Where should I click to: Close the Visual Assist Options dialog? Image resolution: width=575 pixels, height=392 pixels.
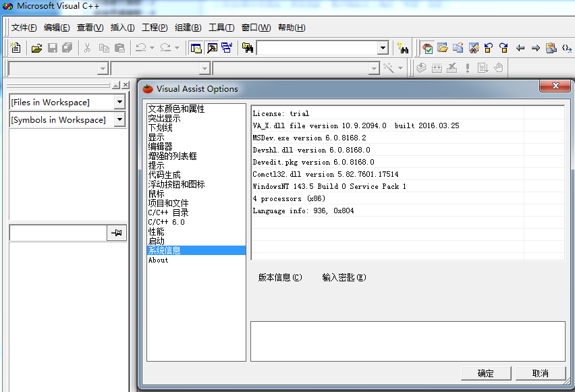click(555, 86)
